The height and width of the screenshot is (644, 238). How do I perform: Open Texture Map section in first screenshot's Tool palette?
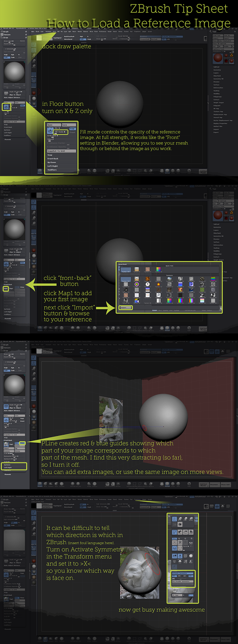click(218, 111)
